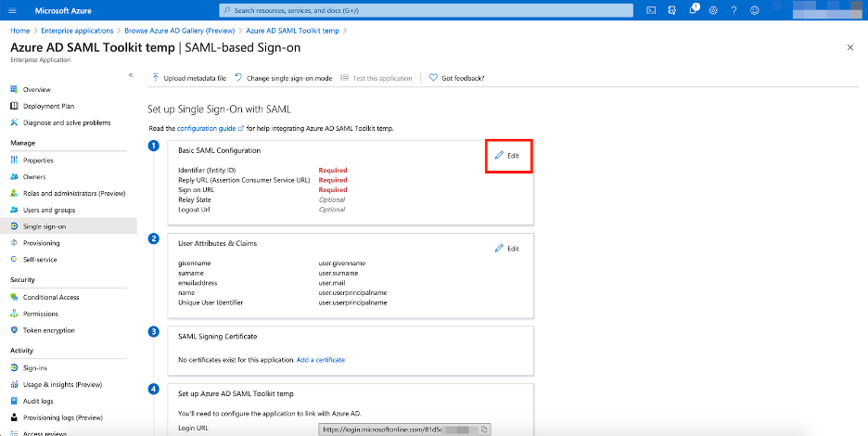Open Conditional Access under Security
Screen dimensions: 868x436
click(x=49, y=297)
